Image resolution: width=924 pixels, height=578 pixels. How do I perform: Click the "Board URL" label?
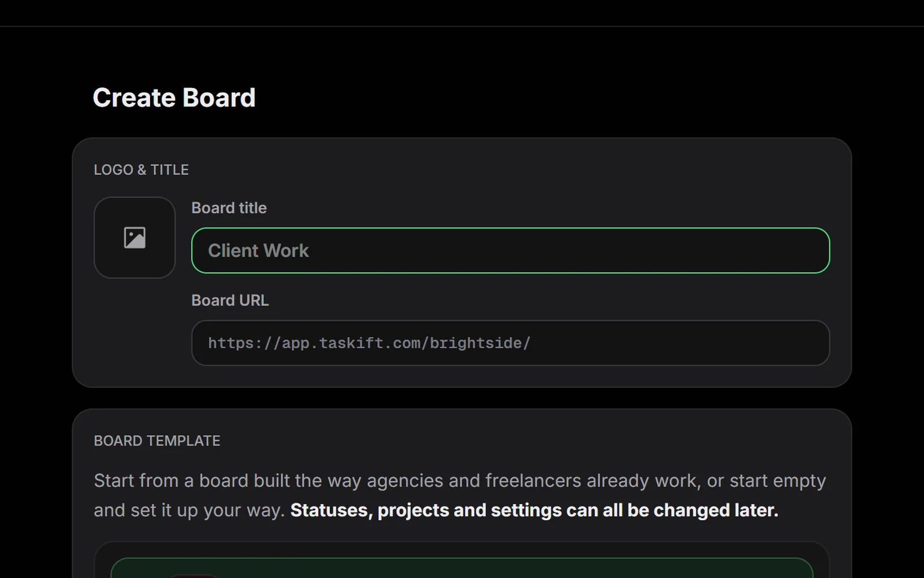(230, 301)
